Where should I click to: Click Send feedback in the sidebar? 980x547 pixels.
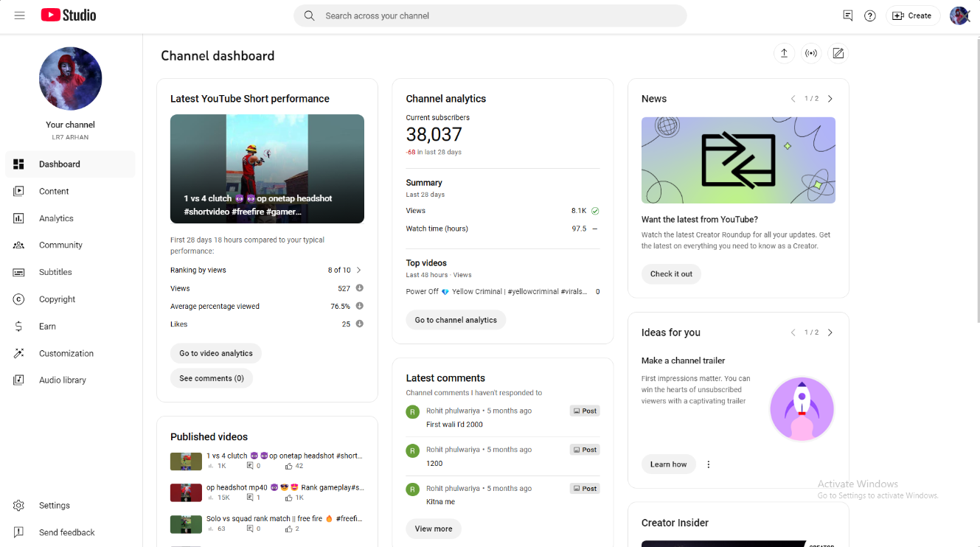(70, 532)
